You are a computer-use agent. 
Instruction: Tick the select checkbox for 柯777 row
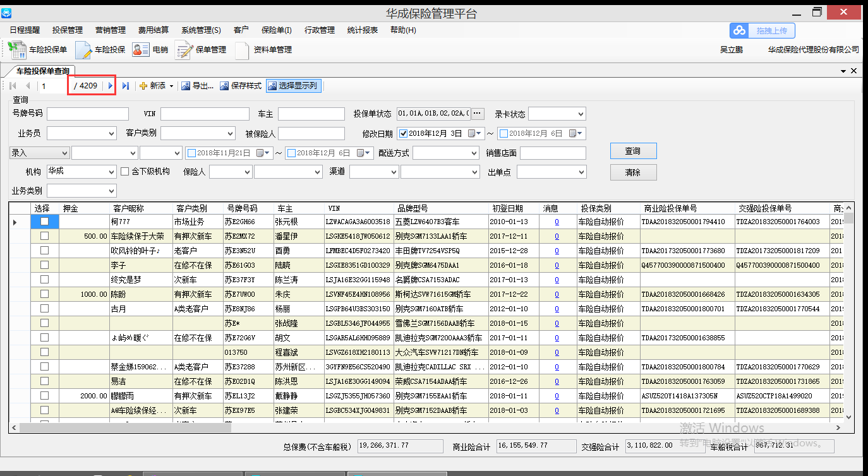tap(44, 222)
